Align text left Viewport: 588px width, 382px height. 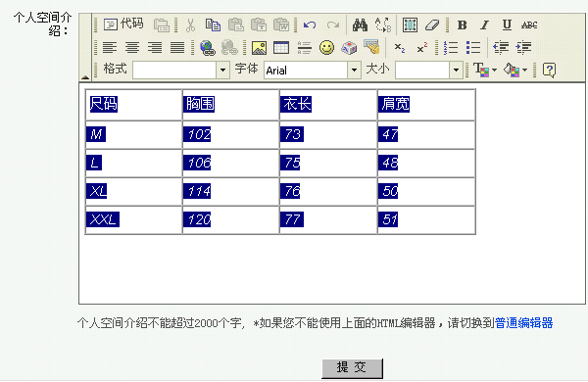(x=110, y=48)
